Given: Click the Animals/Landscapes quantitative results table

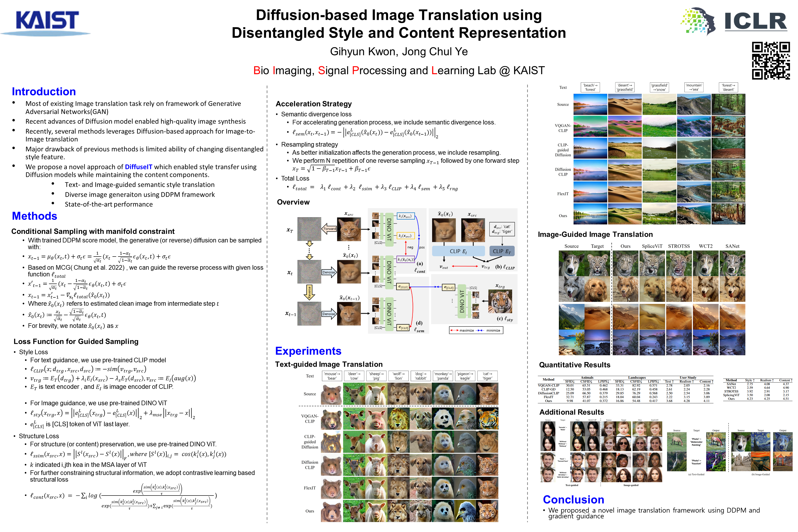Looking at the screenshot, I should (x=625, y=389).
